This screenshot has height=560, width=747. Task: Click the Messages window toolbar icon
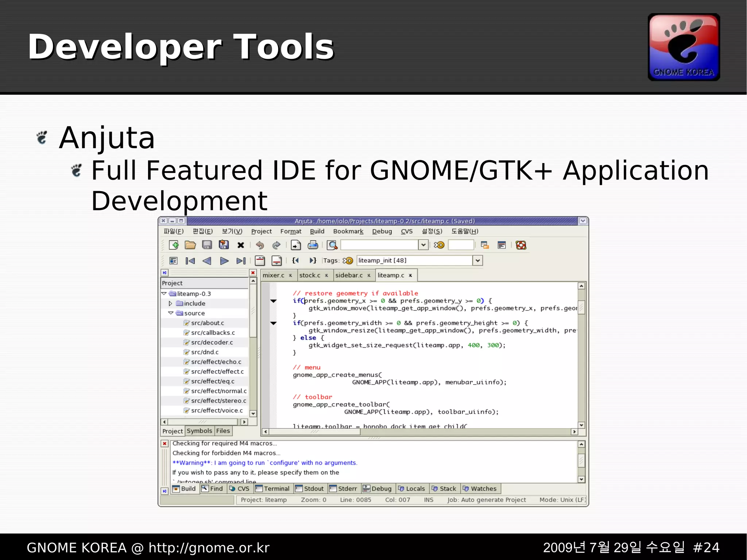(x=502, y=245)
